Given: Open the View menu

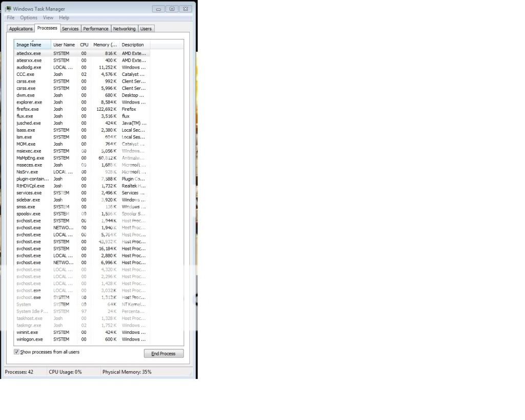Looking at the screenshot, I should pos(48,17).
